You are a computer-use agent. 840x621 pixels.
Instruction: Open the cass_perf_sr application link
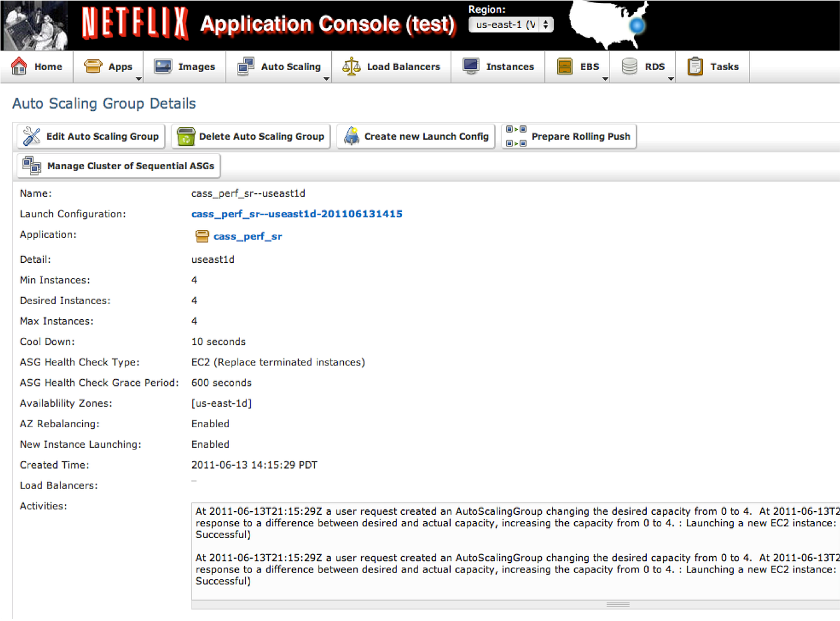248,236
